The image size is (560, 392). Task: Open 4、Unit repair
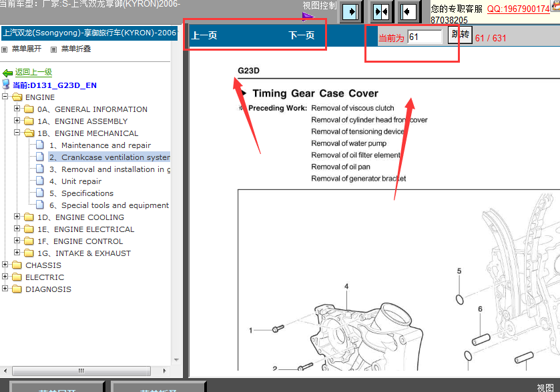pyautogui.click(x=75, y=181)
